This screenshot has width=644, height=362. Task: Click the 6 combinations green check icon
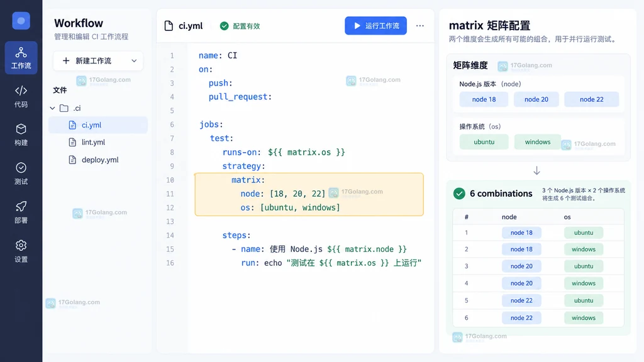[x=459, y=194]
